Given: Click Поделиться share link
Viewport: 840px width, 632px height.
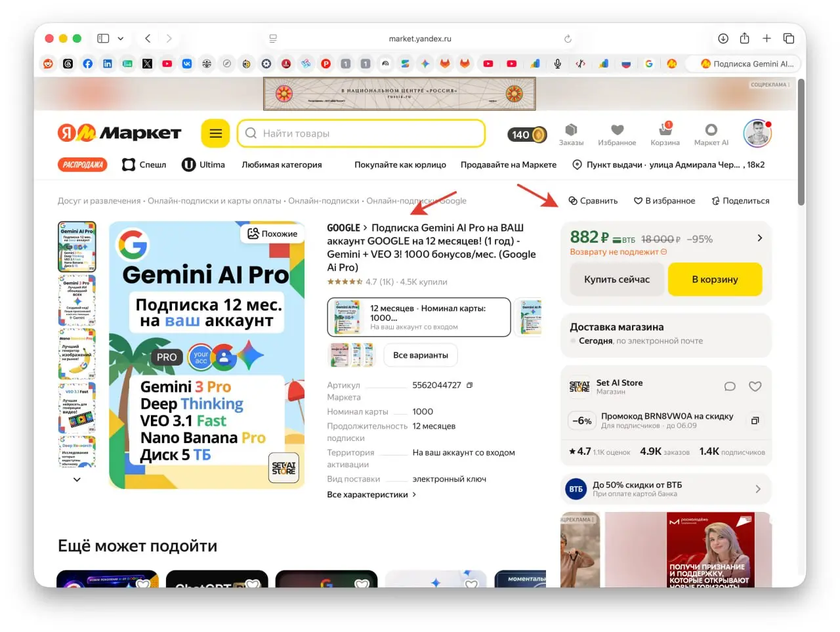Looking at the screenshot, I should click(740, 201).
